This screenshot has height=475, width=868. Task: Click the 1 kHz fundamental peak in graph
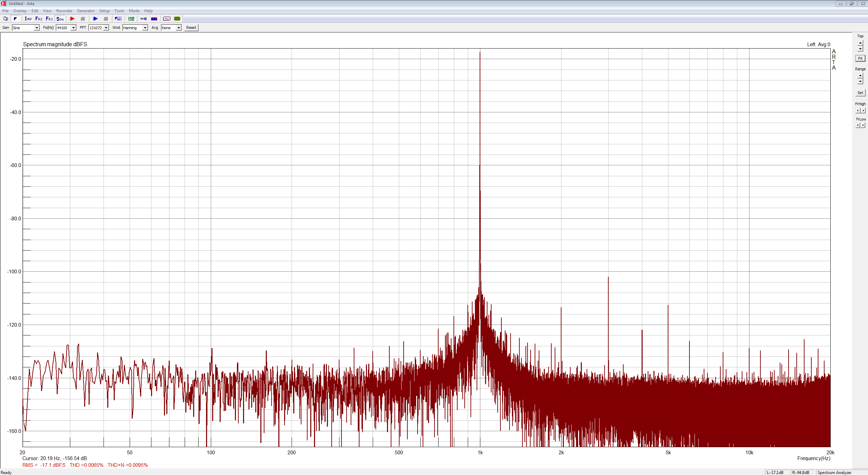pyautogui.click(x=480, y=53)
